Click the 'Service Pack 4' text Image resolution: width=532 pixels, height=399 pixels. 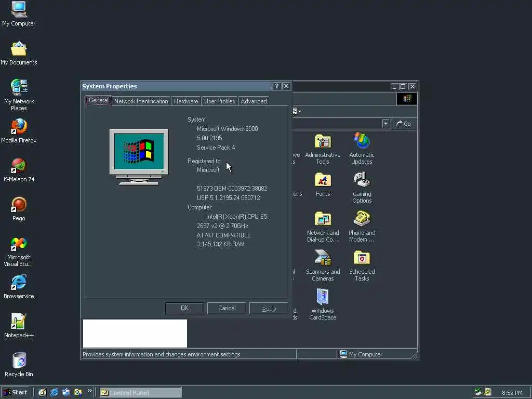[x=216, y=148]
